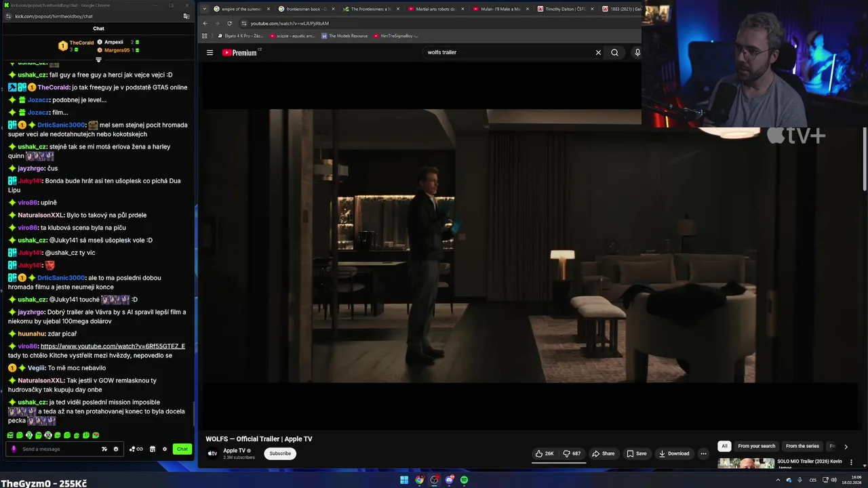Screen dimensions: 868x488
Task: Click the first quick emote in chat row
Action: 10,435
